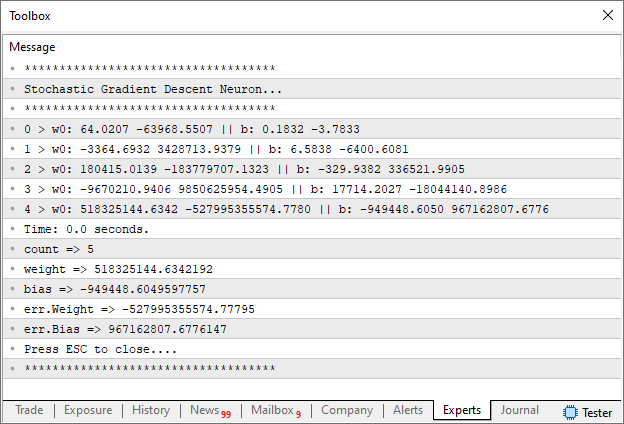
Task: Click the Experts tab
Action: pyautogui.click(x=462, y=410)
